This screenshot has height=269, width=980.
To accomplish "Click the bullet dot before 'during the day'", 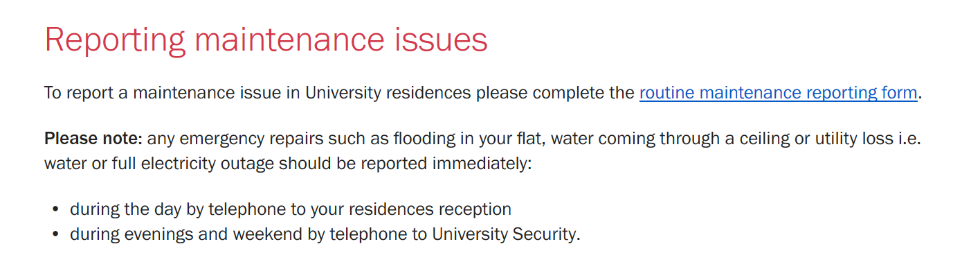I will pyautogui.click(x=56, y=209).
